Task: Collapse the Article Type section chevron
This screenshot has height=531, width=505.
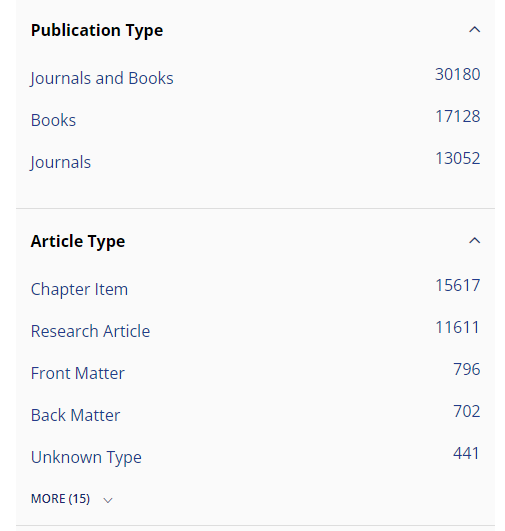Action: [474, 240]
